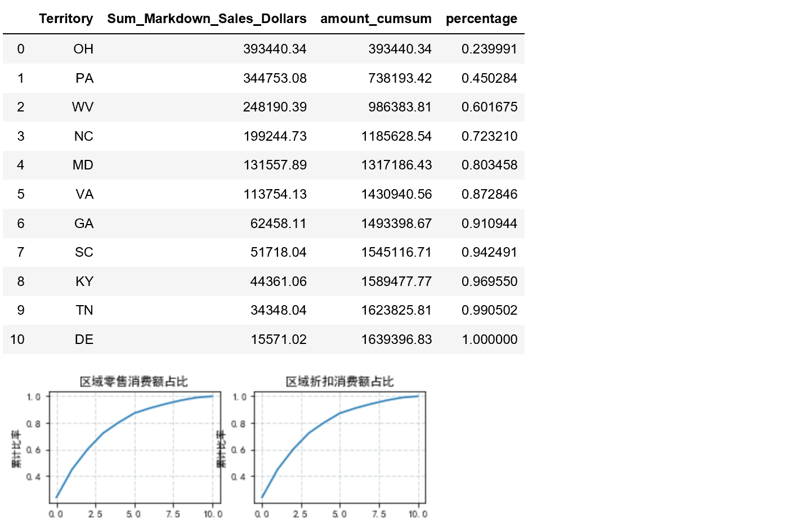Screen dimensions: 801x532
Task: Click the cumulative sum 1430940.56
Action: (x=396, y=194)
